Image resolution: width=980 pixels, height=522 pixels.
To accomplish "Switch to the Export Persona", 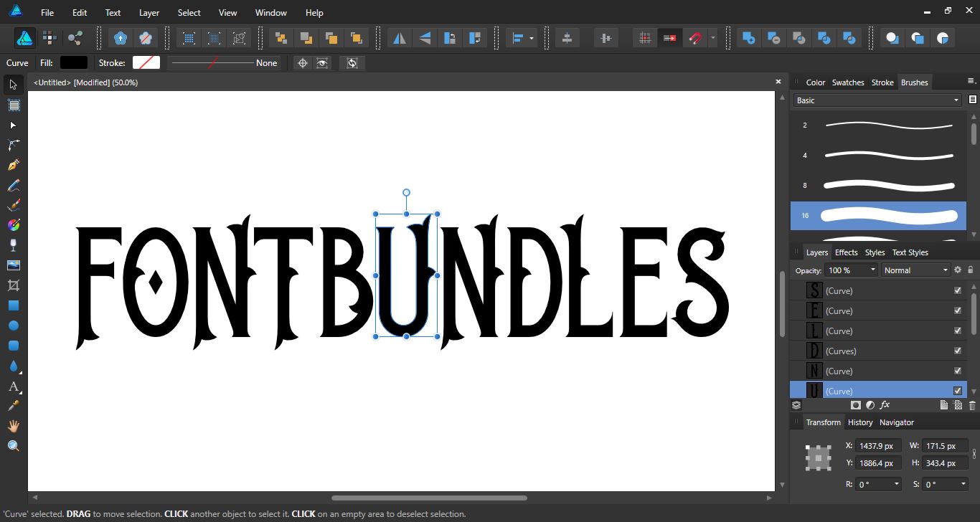I will tap(75, 38).
